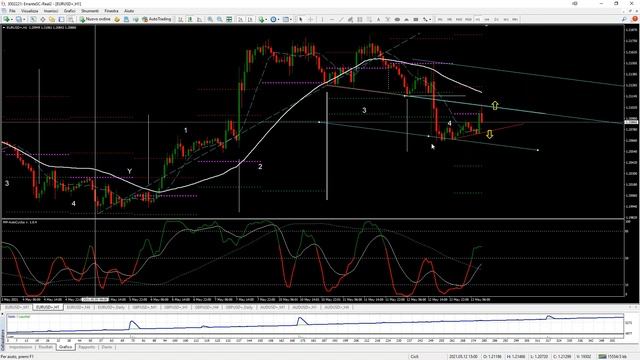Open the tester Risultati tab
This screenshot has width=640, height=360.
[45, 347]
